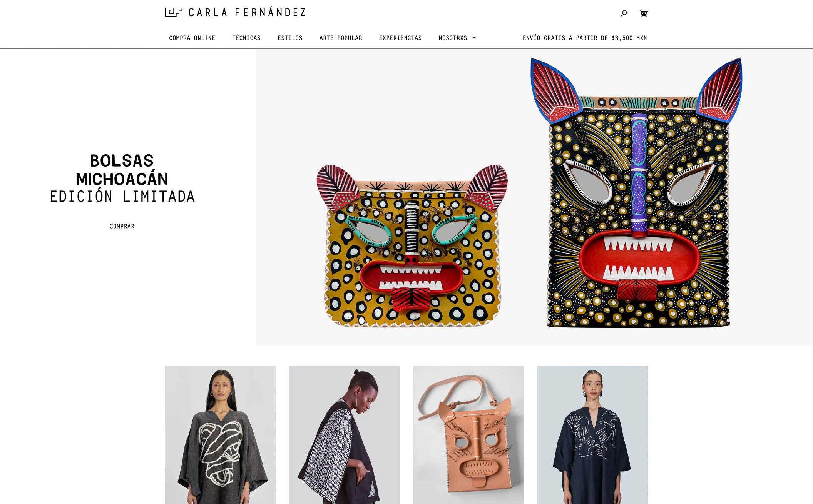
Task: Open the search magnifier icon
Action: click(624, 13)
